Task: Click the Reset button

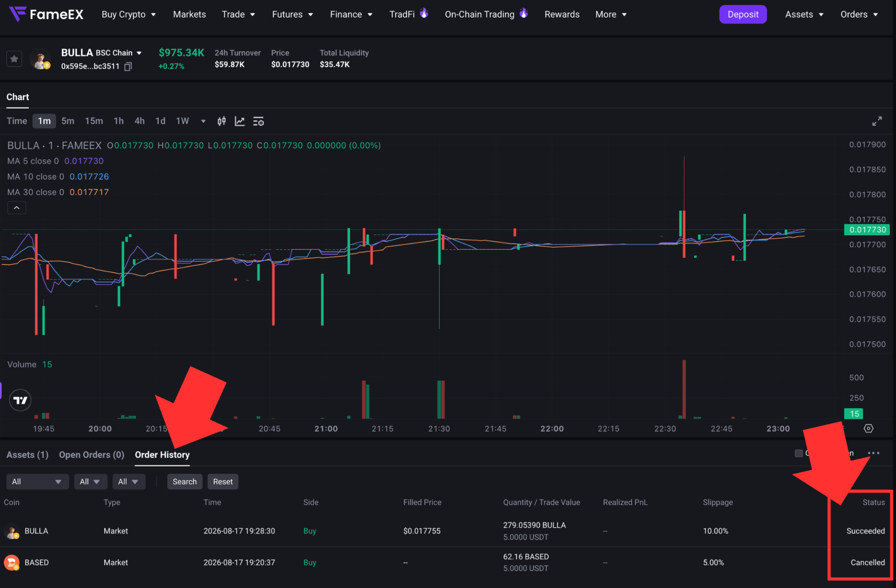Action: 223,482
